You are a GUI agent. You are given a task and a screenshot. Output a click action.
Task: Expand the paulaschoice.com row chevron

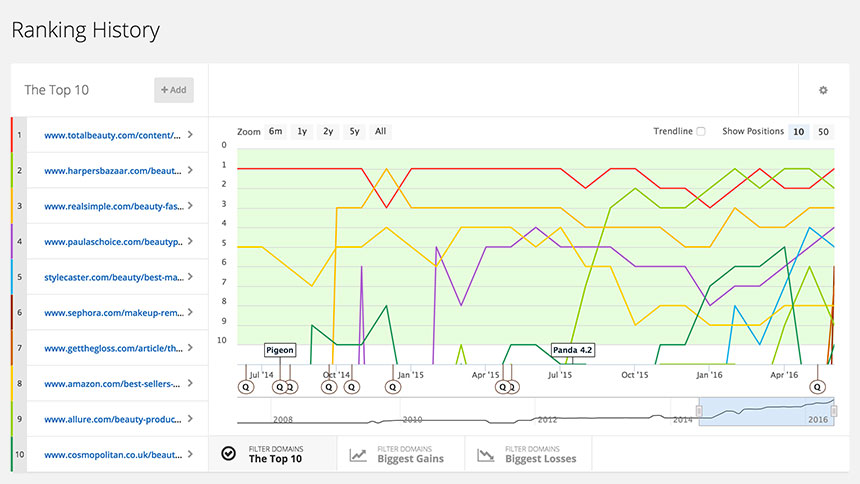coord(190,241)
